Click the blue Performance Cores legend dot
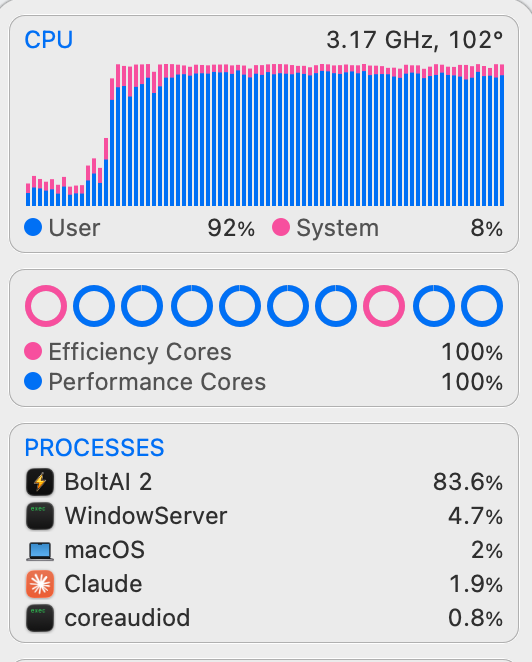 pos(33,381)
